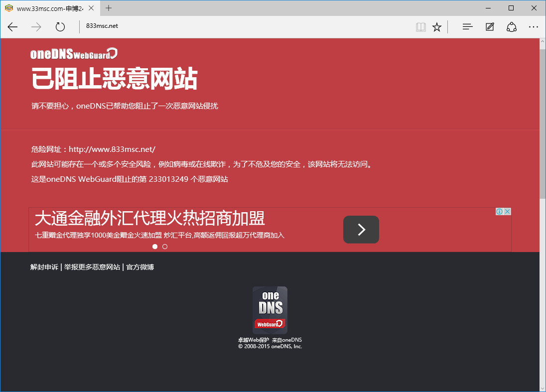The width and height of the screenshot is (546, 392).
Task: Open the 解封申诉 link
Action: 44,267
